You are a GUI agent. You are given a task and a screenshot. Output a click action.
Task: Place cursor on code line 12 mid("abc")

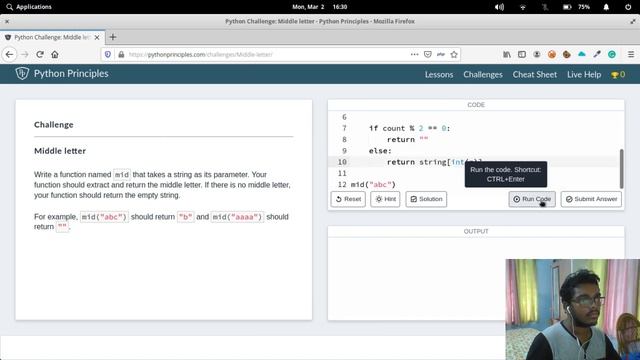pos(373,184)
